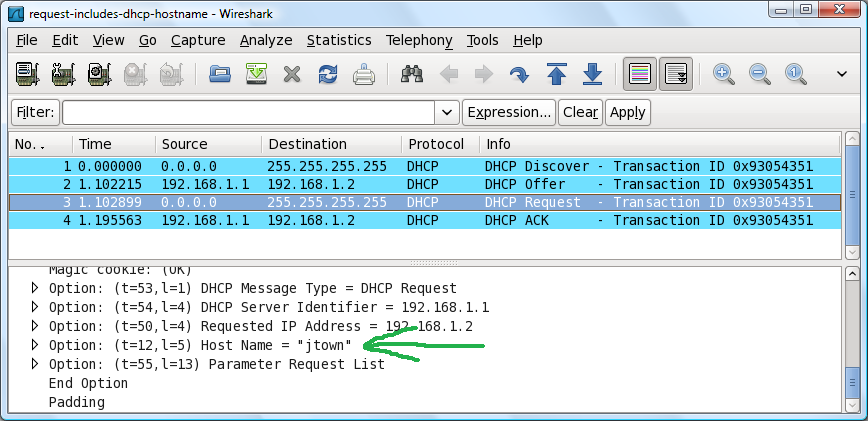Screen dimensions: 868x421
Task: Click the open capture file folder icon
Action: click(x=220, y=74)
